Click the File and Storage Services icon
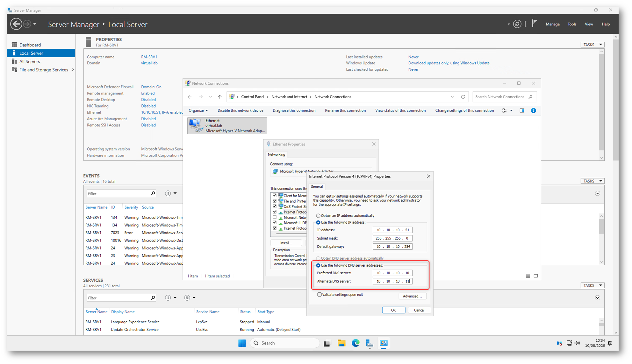 click(14, 70)
